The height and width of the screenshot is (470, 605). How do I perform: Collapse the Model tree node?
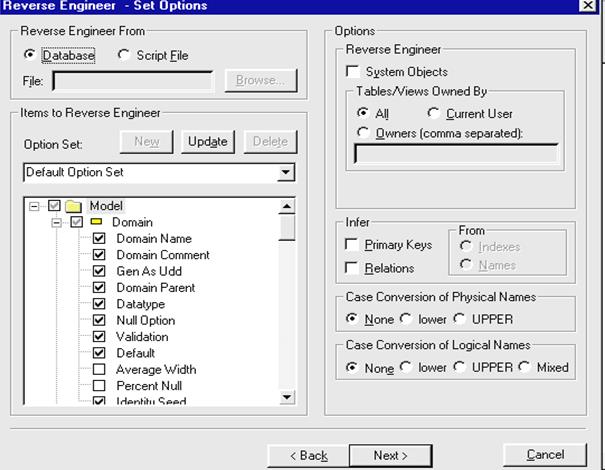[x=34, y=206]
